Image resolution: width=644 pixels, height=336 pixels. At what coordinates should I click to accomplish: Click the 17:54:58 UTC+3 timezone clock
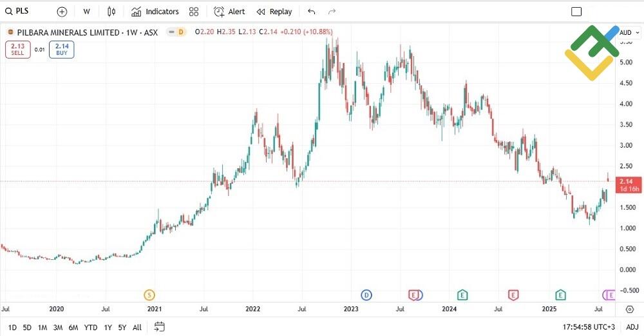[589, 327]
